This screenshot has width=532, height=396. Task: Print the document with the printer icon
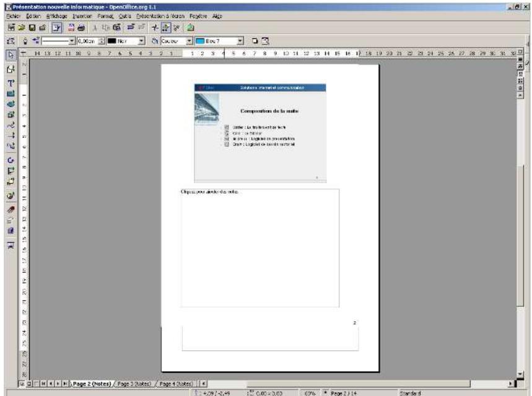[x=81, y=28]
